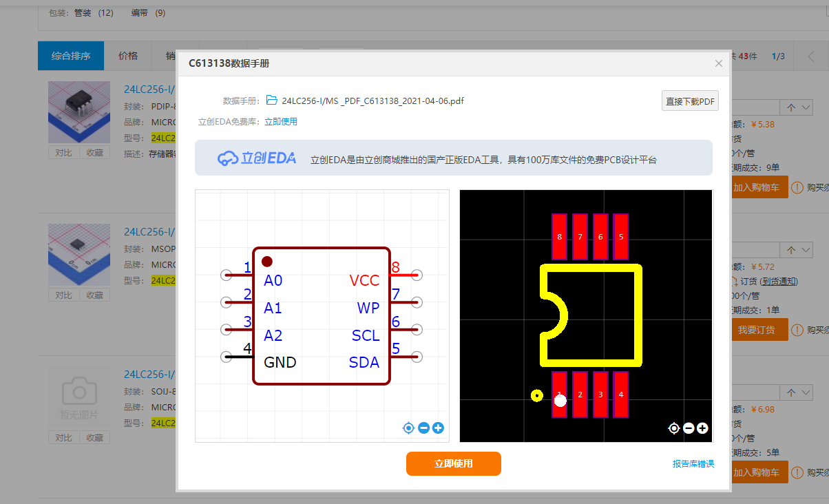Click the warning icon beside first 加入购物车
This screenshot has width=829, height=504.
point(797,187)
